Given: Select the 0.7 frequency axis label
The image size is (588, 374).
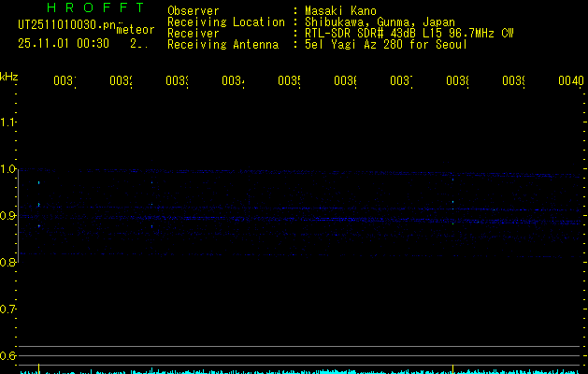Looking at the screenshot, I should [8, 309].
